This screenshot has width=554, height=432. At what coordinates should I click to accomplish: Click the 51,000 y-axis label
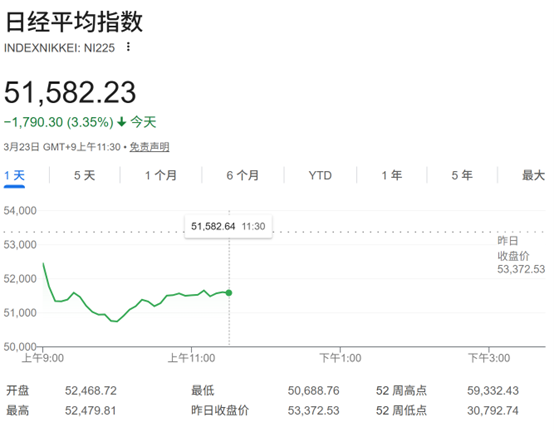tap(20, 313)
